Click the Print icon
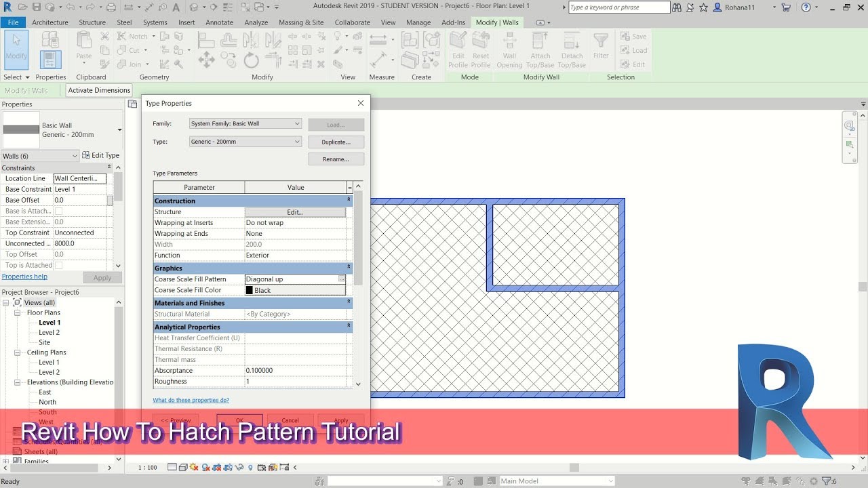The height and width of the screenshot is (488, 868). pos(111,7)
